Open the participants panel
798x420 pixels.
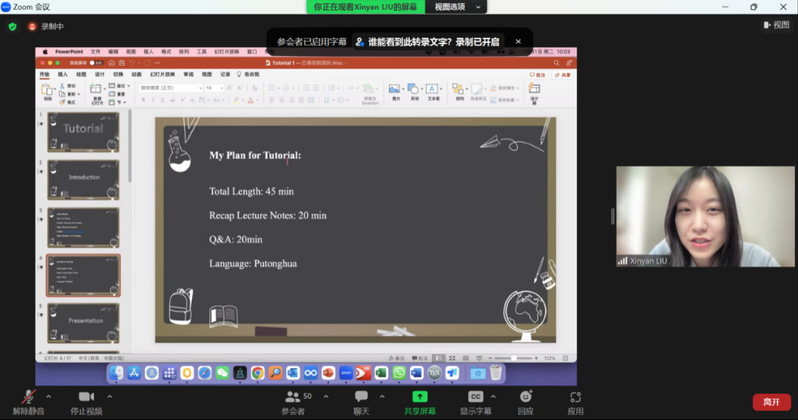[x=292, y=397]
